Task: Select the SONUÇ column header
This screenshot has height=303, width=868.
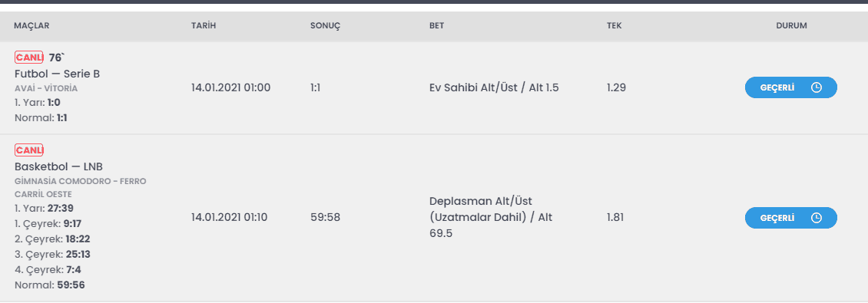Action: tap(324, 26)
